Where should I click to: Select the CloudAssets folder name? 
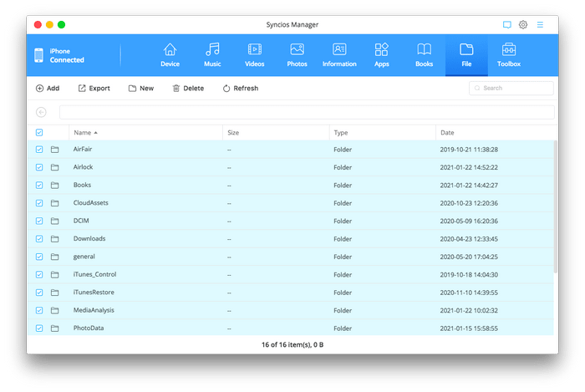click(x=90, y=203)
